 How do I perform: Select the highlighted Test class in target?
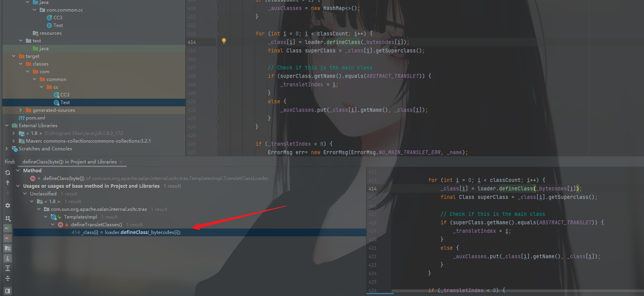(65, 103)
